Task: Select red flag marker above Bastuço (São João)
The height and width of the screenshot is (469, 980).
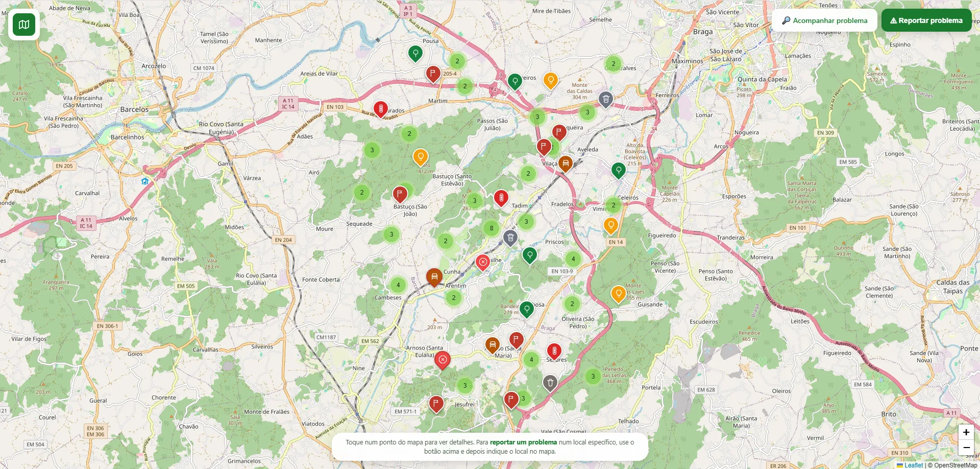Action: click(x=400, y=195)
